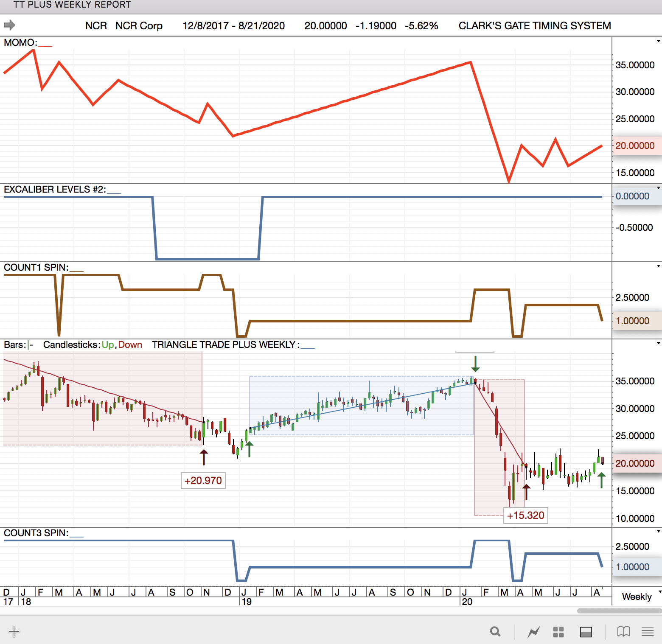Click the MOMO indicator label
The height and width of the screenshot is (644, 662).
tap(20, 42)
